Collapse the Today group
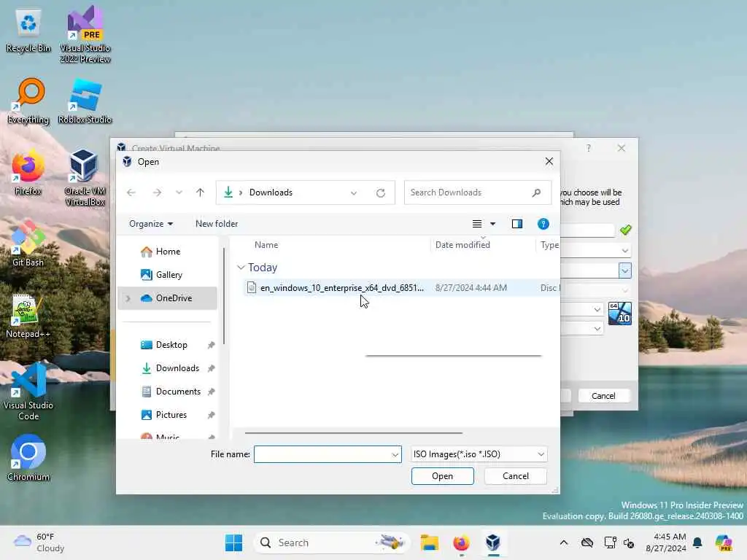The height and width of the screenshot is (560, 747). pos(241,268)
